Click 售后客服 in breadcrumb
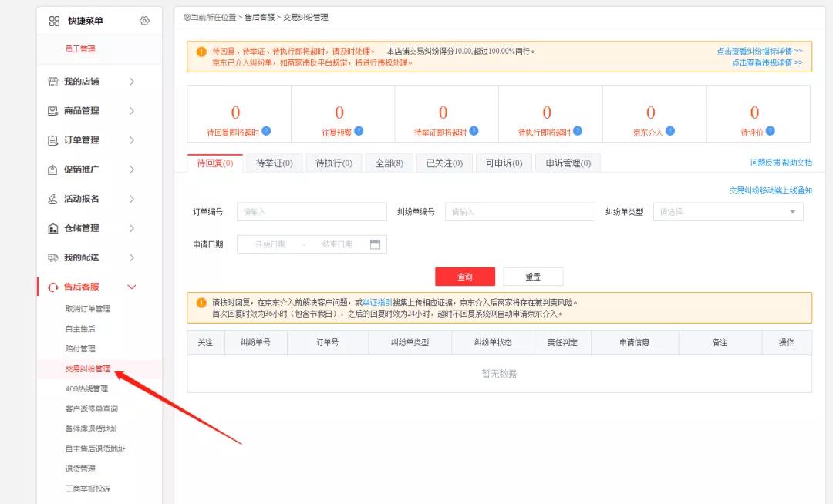 pos(260,17)
